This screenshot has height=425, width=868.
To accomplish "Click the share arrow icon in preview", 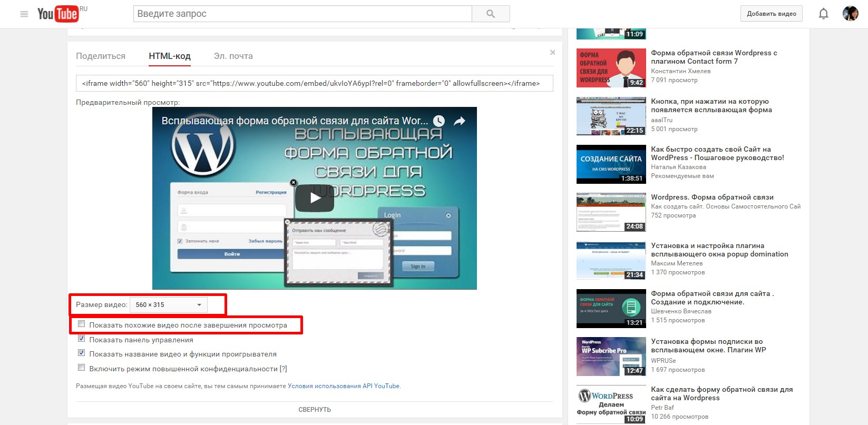I will pos(460,121).
